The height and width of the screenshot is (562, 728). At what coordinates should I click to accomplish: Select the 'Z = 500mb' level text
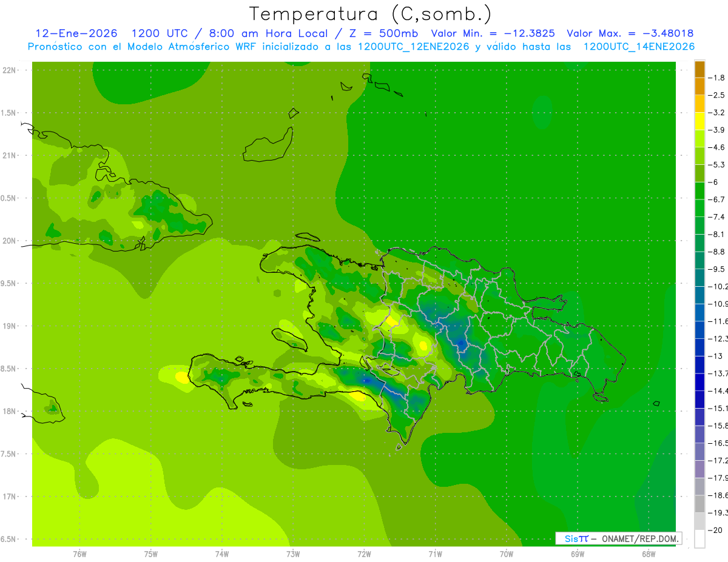[x=384, y=33]
